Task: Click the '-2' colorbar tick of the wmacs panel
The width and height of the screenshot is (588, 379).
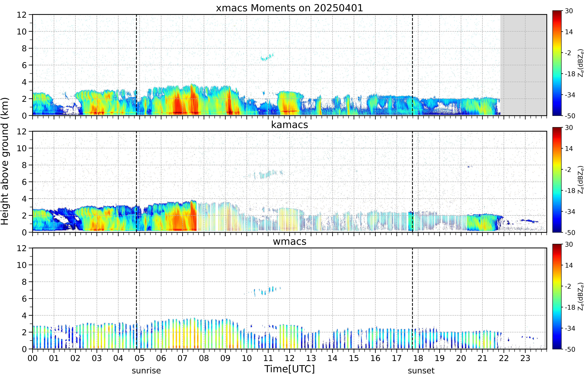Action: click(568, 286)
